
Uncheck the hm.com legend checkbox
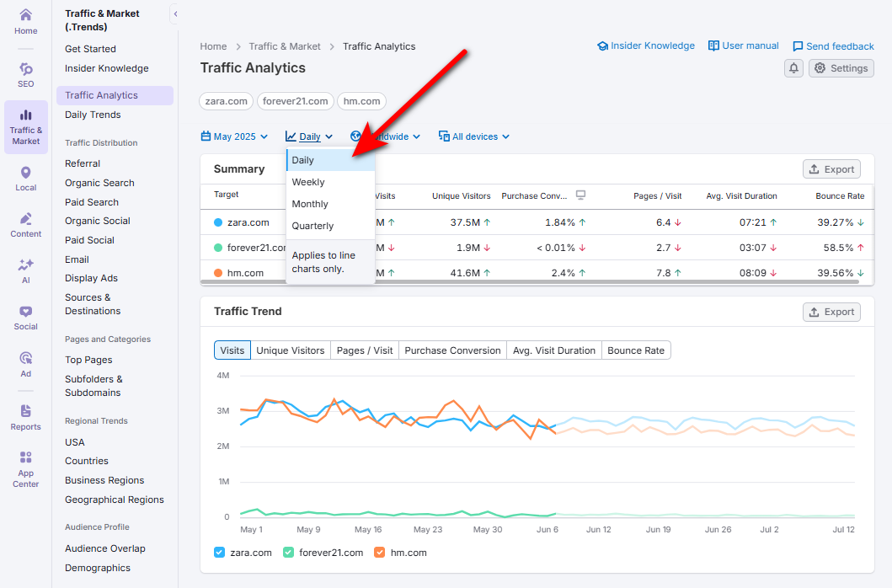pos(378,553)
